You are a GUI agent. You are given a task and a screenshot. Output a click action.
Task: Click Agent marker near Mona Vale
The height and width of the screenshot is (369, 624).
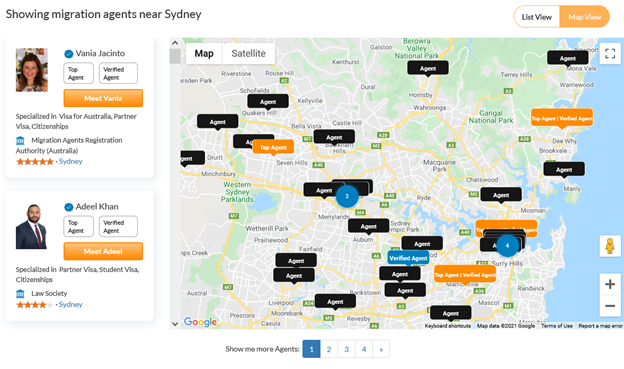click(x=568, y=59)
